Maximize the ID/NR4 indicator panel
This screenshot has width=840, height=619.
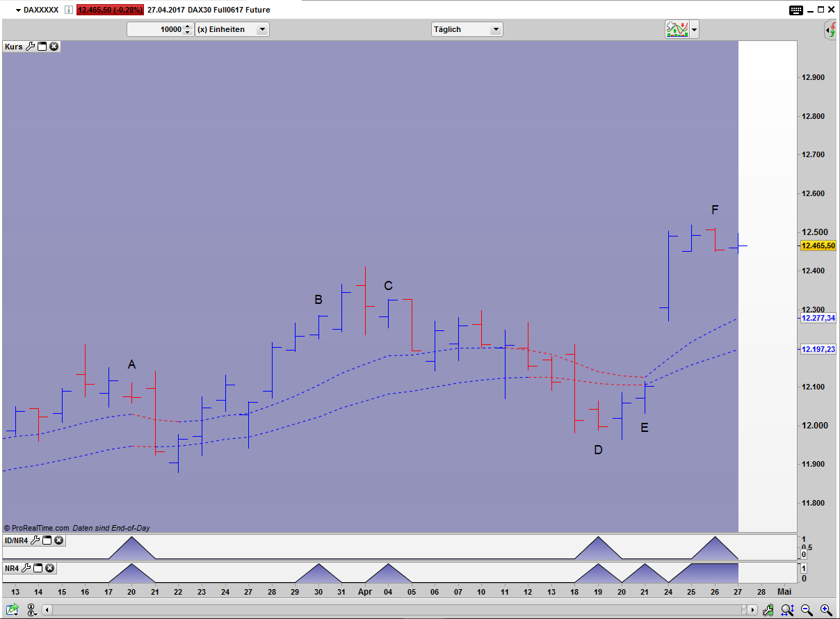click(x=47, y=540)
